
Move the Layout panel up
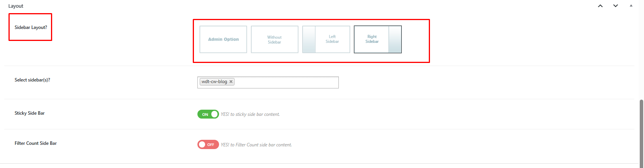pyautogui.click(x=600, y=6)
